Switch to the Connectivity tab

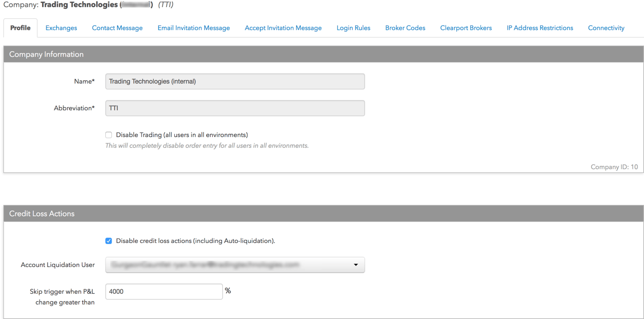pos(606,28)
